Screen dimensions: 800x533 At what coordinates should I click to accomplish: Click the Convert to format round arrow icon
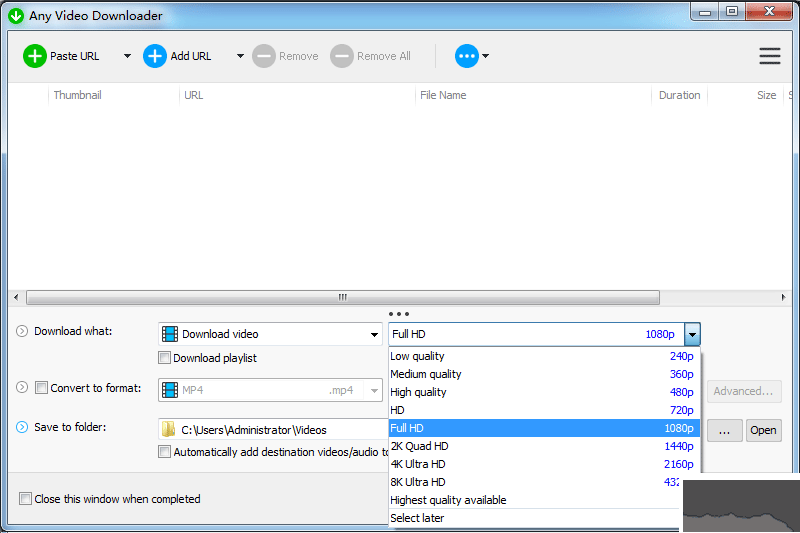tap(22, 387)
